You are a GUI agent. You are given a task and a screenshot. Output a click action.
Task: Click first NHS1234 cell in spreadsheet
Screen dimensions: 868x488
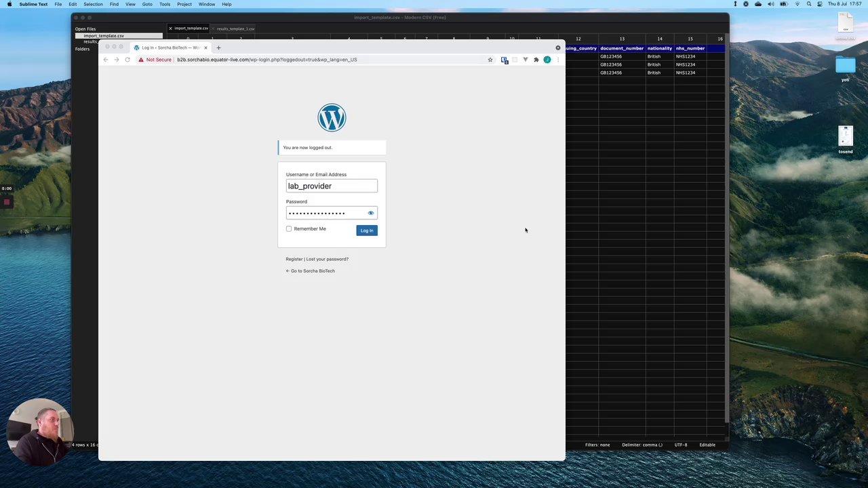tap(690, 56)
